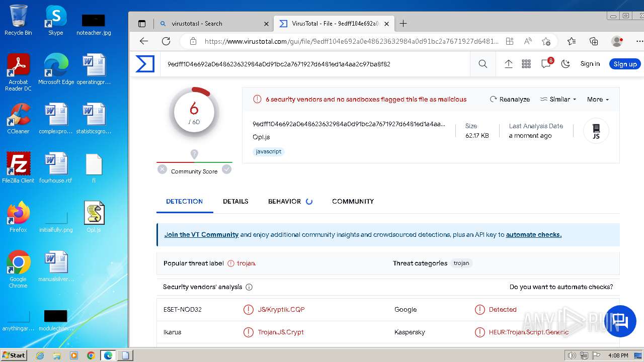Viewport: 644px width, 362px height.
Task: Switch to the COMMUNITY tab
Action: click(x=353, y=201)
